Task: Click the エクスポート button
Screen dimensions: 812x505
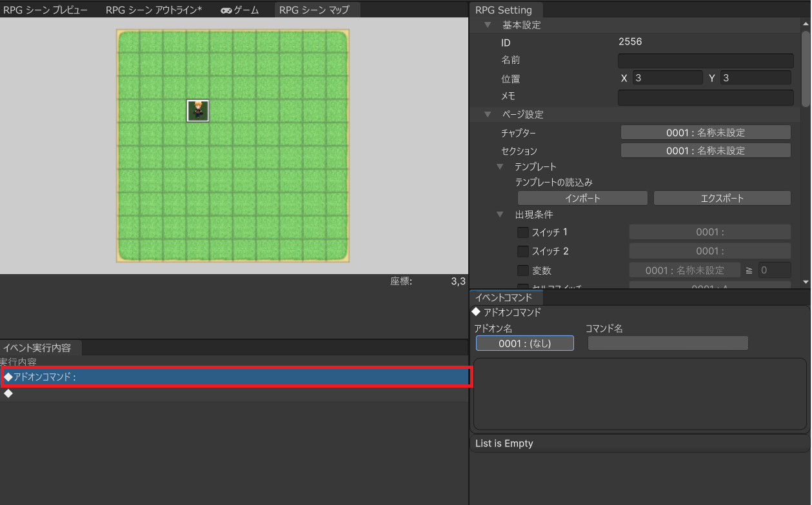Action: (x=722, y=198)
